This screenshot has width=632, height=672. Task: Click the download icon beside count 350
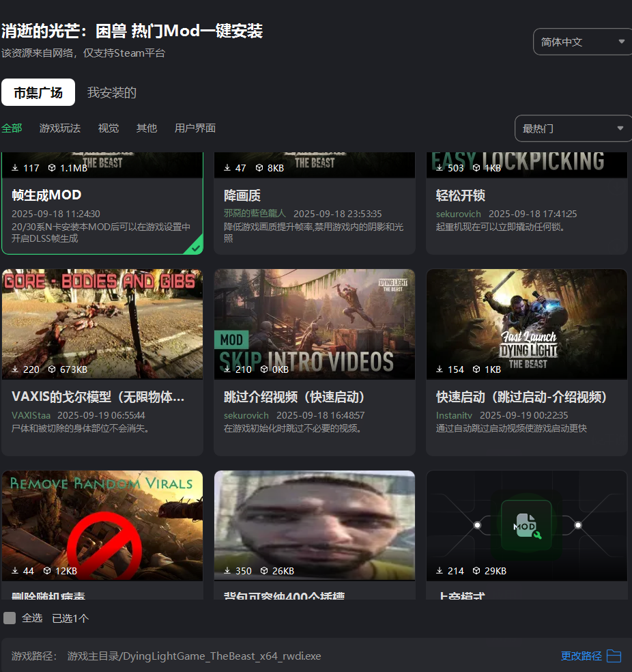(x=227, y=570)
